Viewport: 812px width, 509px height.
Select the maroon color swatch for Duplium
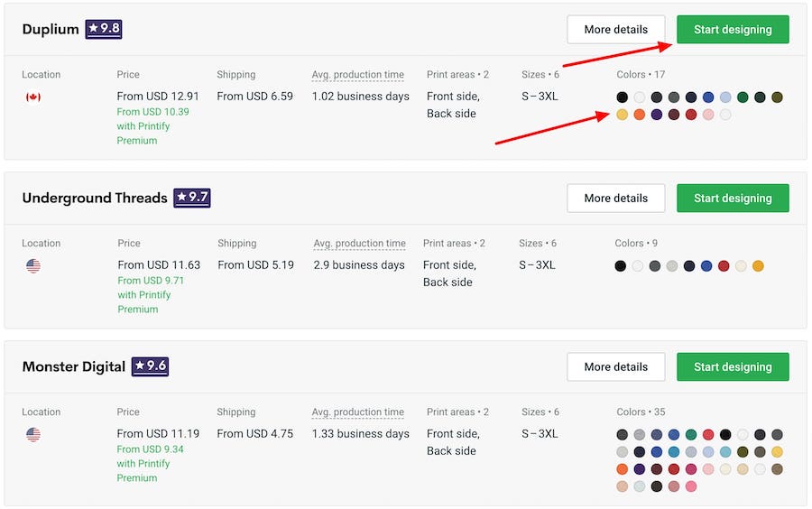[674, 115]
